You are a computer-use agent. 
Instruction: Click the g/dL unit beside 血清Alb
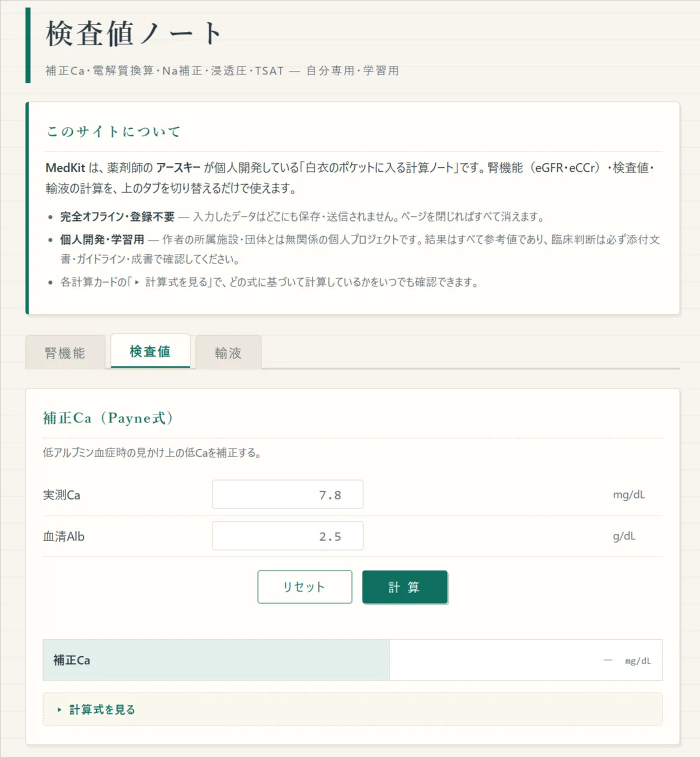point(624,536)
